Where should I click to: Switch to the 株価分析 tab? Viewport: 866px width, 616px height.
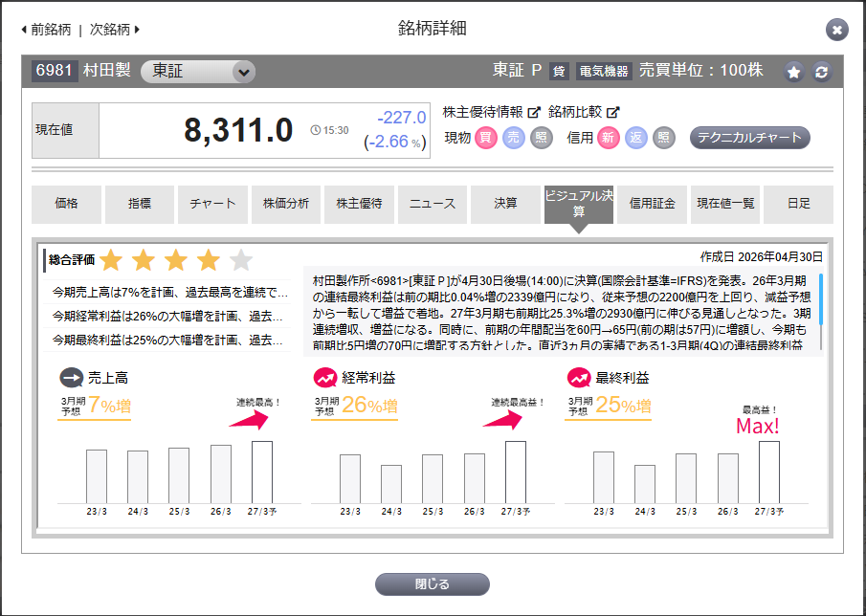286,205
